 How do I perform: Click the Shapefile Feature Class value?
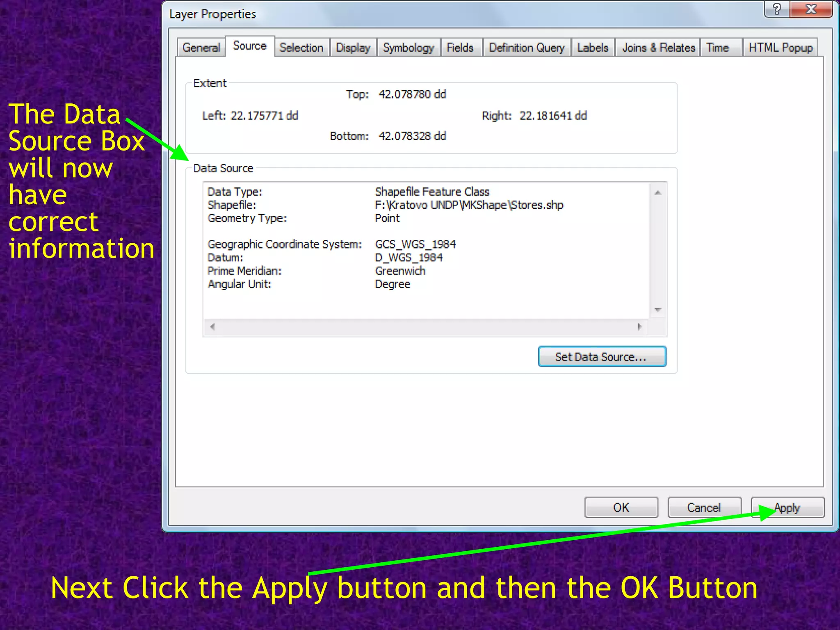pyautogui.click(x=432, y=192)
